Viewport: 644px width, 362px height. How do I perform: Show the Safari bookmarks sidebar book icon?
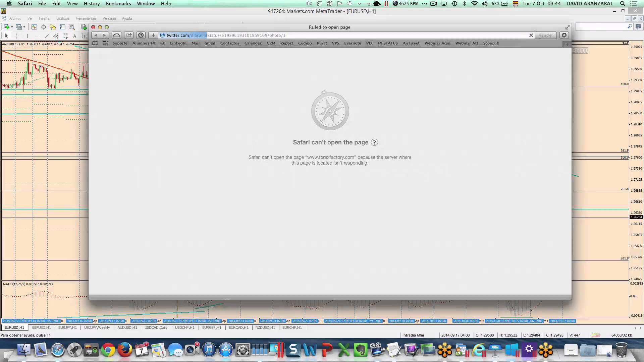[95, 43]
